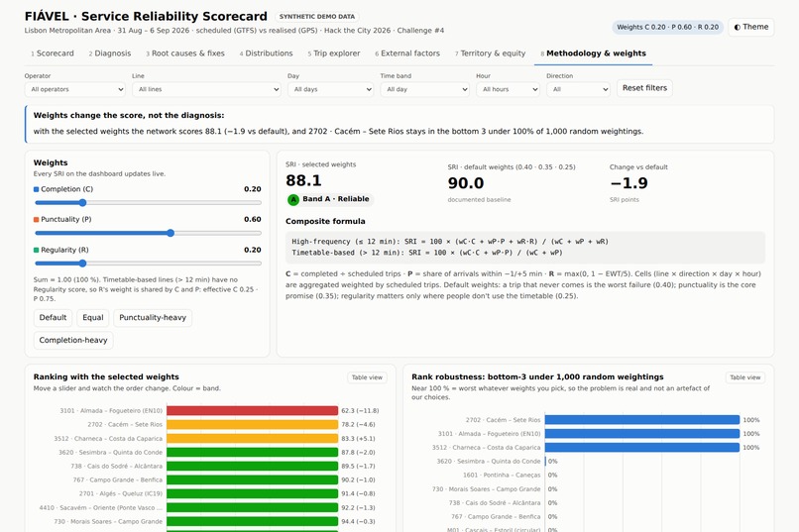Click ranking bar for 3512 Charneca – Costa da Caparica

click(x=252, y=438)
